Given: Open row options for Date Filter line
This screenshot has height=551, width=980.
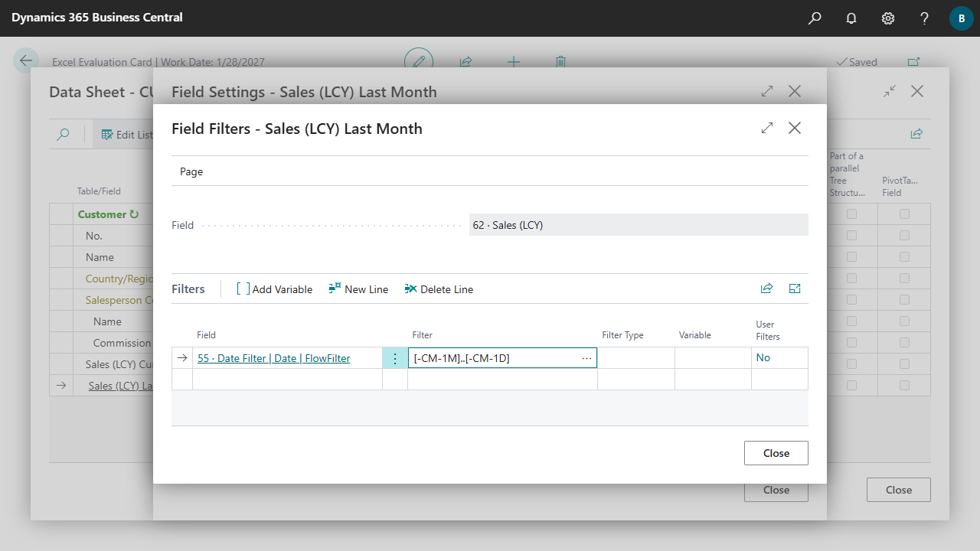Looking at the screenshot, I should tap(395, 358).
